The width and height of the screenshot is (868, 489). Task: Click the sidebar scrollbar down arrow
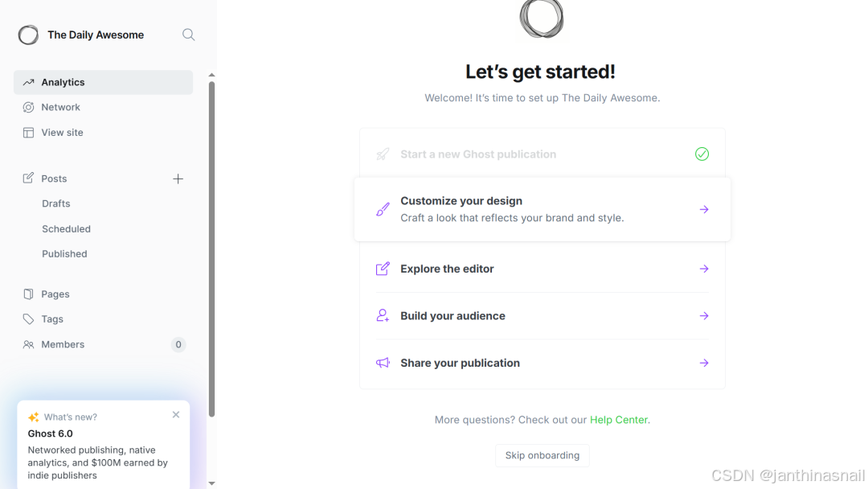click(211, 483)
